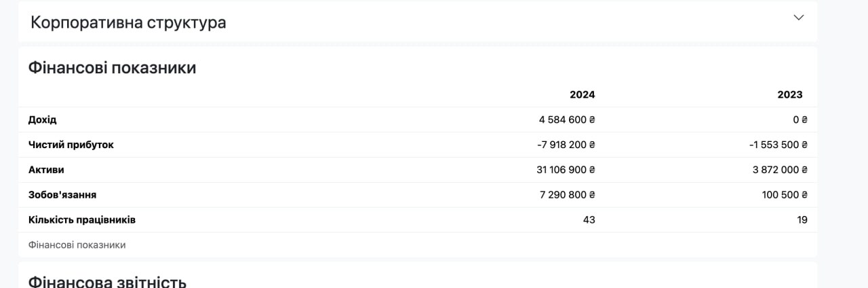This screenshot has height=288, width=868.
Task: Click the Активи row label
Action: (x=46, y=170)
